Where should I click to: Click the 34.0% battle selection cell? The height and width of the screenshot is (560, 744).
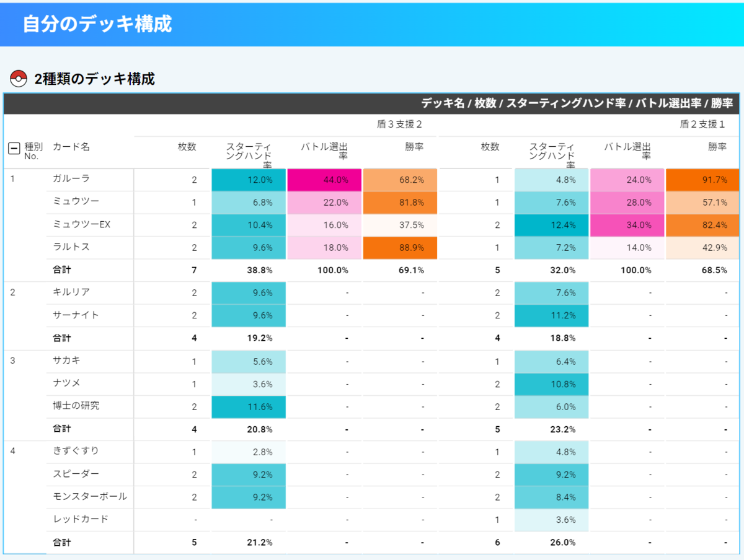coord(627,225)
